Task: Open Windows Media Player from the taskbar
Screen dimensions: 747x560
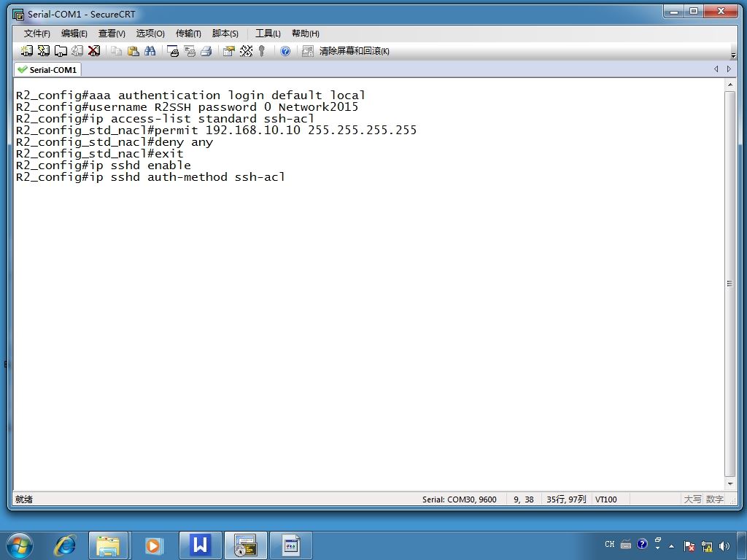Action: 153,545
